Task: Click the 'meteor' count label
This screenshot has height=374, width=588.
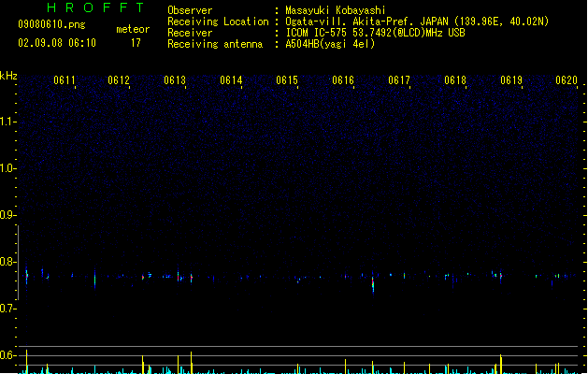Action: tap(133, 29)
